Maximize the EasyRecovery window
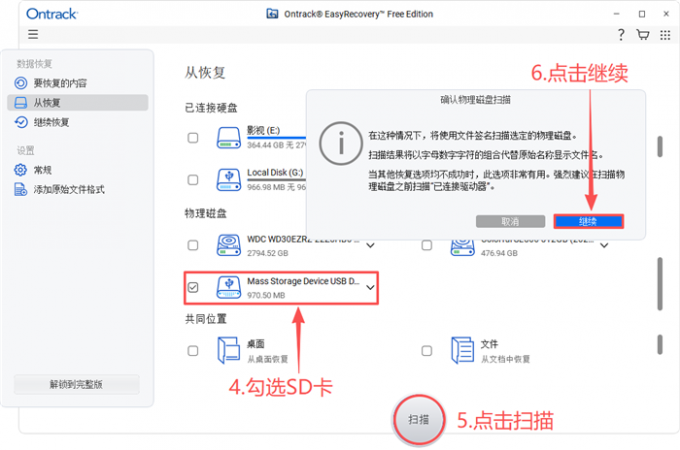The height and width of the screenshot is (450, 680). coord(642,14)
